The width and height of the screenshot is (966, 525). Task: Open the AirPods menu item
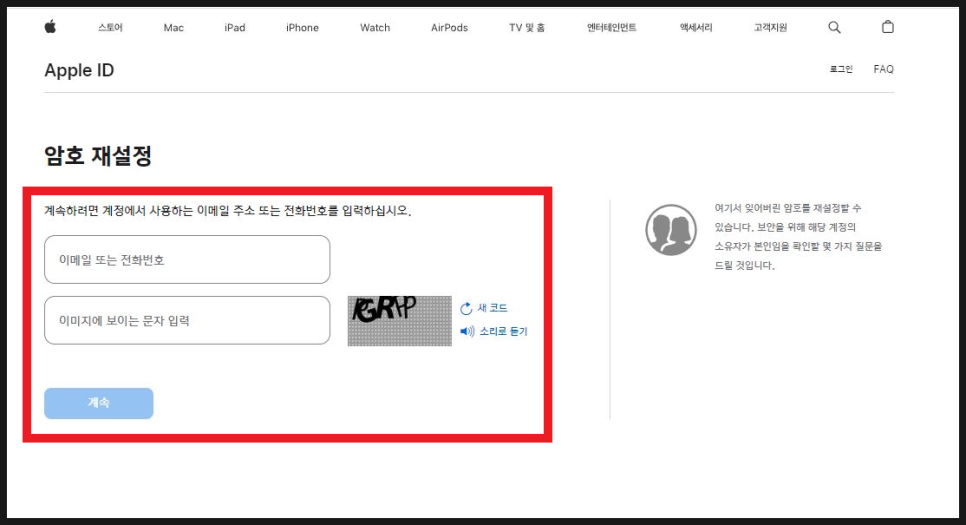[449, 28]
